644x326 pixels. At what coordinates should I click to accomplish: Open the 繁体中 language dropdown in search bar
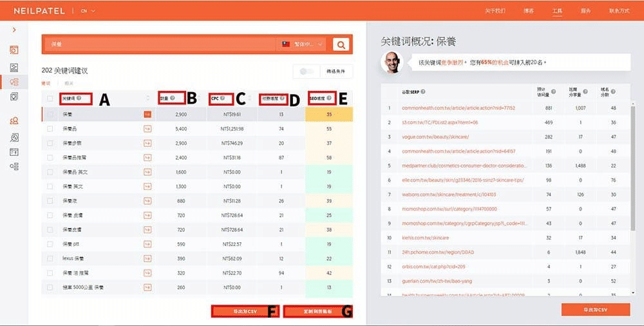click(303, 44)
